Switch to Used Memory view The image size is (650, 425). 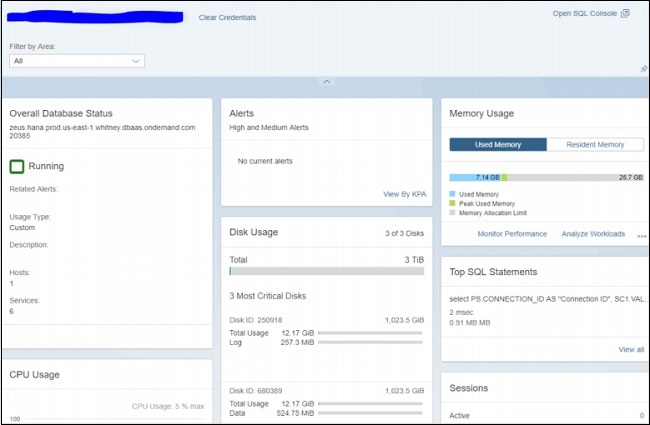click(x=497, y=145)
